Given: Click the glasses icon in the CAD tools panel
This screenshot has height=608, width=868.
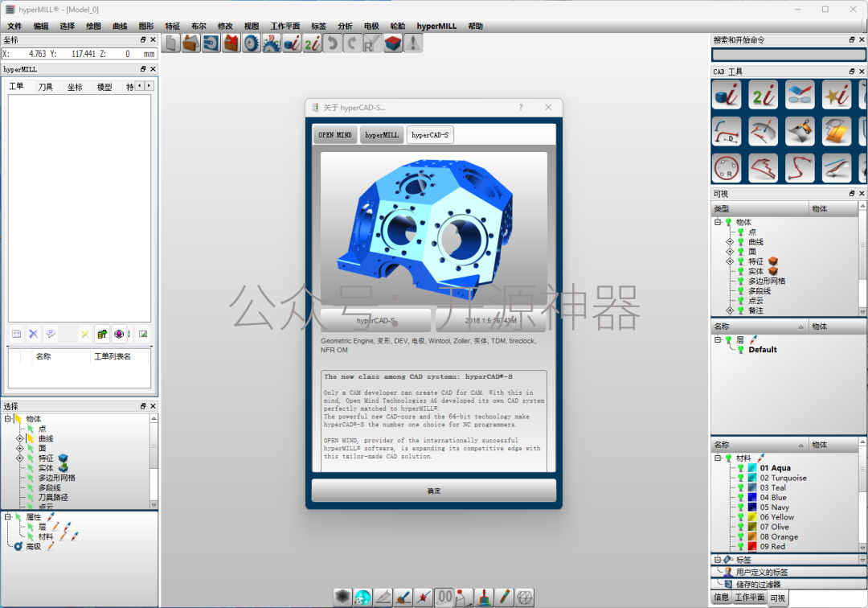Looking at the screenshot, I should coord(800,94).
